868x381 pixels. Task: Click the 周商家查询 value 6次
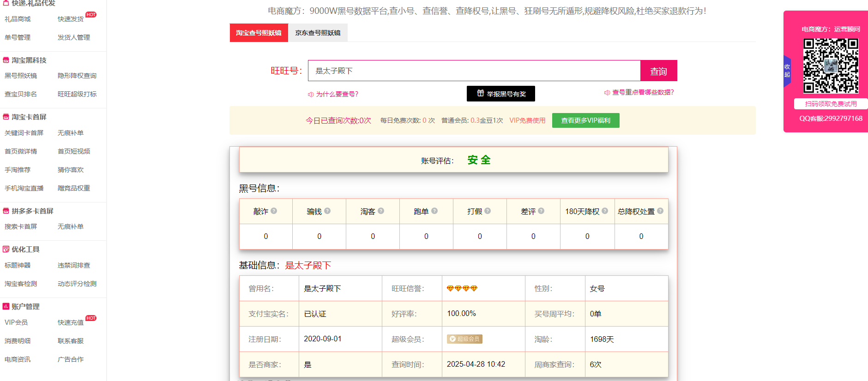[596, 364]
